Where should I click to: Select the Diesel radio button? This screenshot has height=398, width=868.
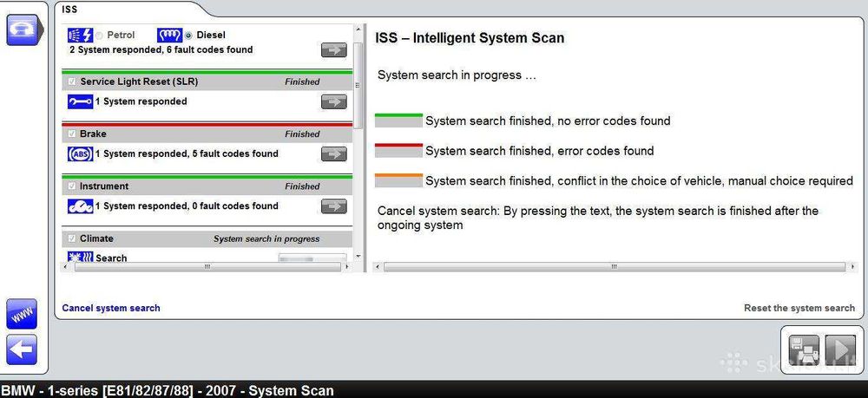click(188, 36)
